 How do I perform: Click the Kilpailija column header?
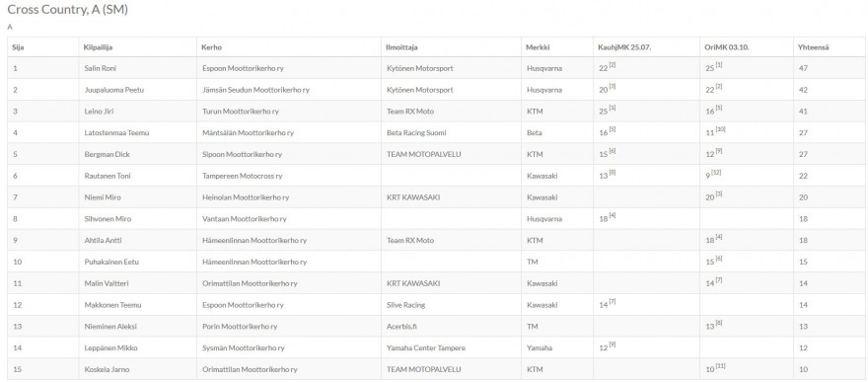[x=98, y=47]
